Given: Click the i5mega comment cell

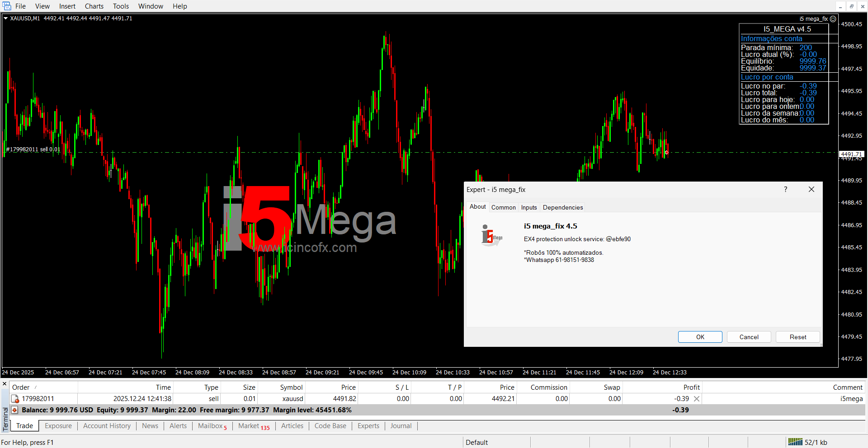Looking at the screenshot, I should click(851, 399).
